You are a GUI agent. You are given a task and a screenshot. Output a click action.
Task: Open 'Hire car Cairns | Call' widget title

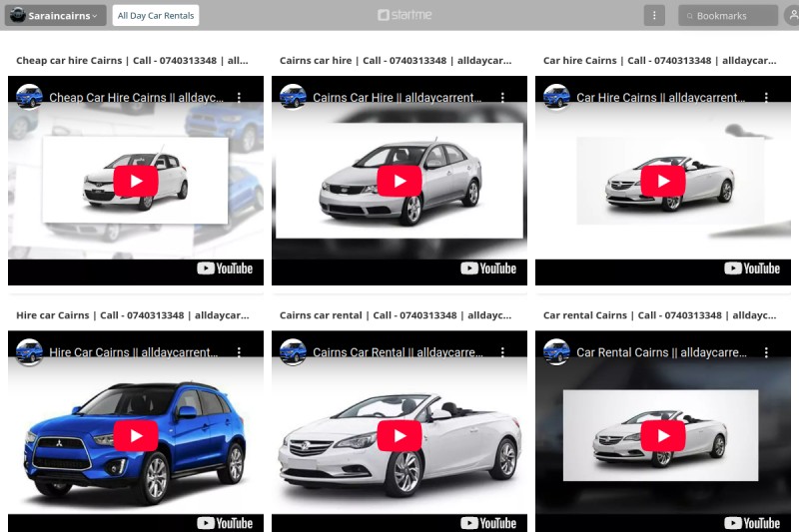click(133, 315)
